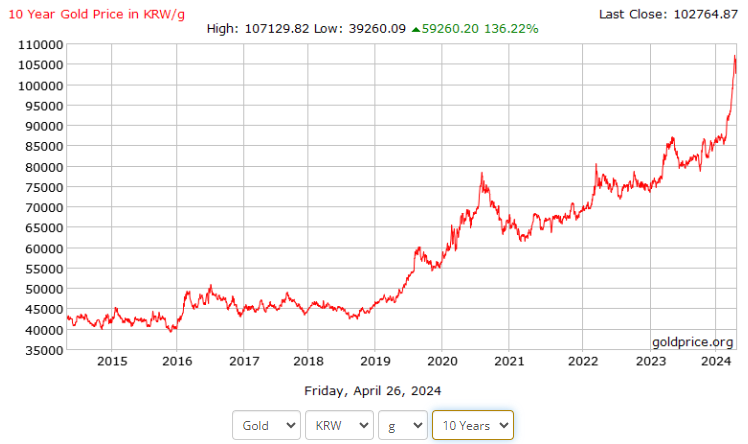Click the 105000 y-axis label
This screenshot has height=444, width=748.
click(41, 65)
